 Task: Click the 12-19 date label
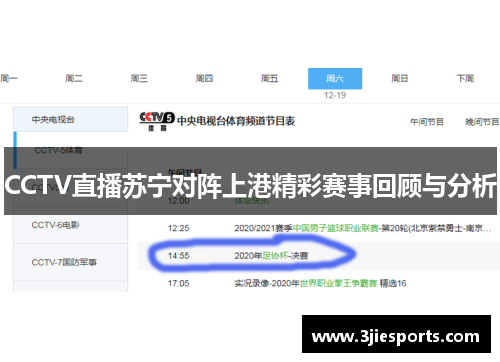click(x=335, y=95)
